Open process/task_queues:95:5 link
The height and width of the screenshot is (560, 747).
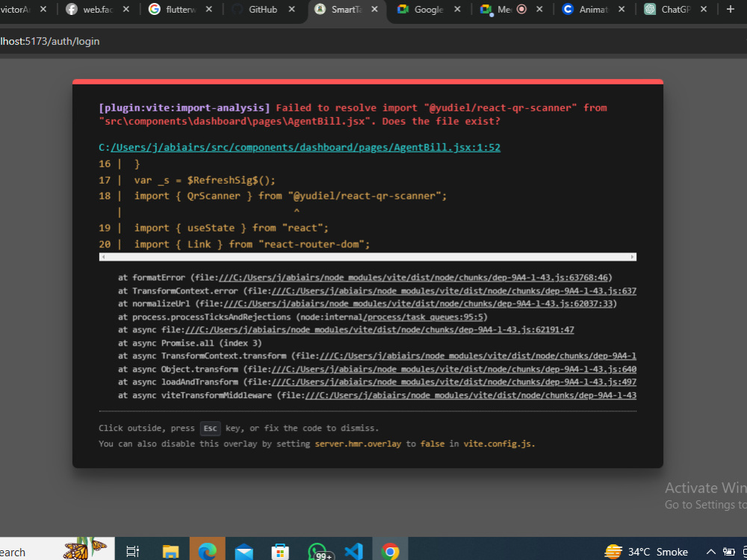point(424,317)
